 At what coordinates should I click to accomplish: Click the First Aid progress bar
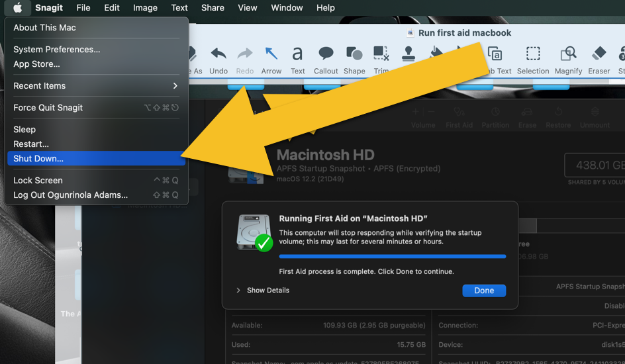click(x=392, y=257)
